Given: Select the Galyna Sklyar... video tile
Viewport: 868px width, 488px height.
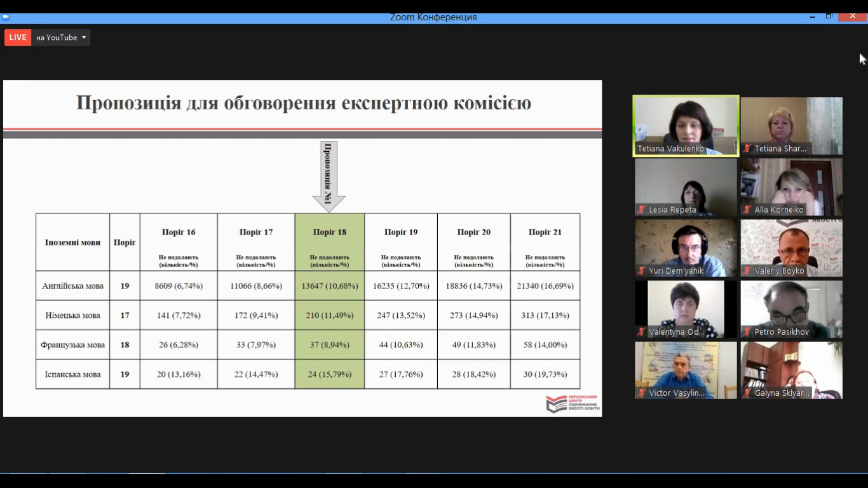Looking at the screenshot, I should tap(792, 370).
